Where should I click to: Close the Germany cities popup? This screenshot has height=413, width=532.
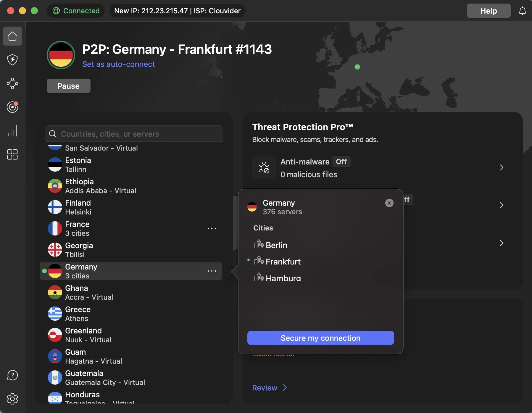coord(389,203)
